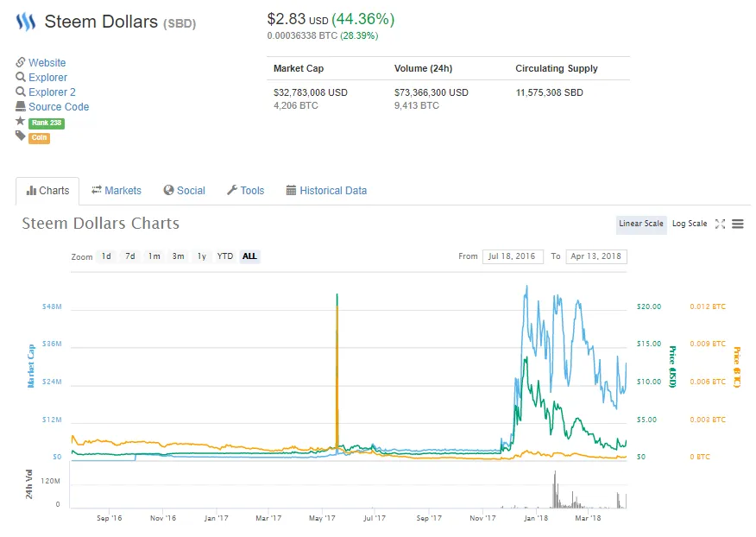Click the $32,783,008 USD market cap value
The width and height of the screenshot is (756, 537).
click(x=311, y=92)
